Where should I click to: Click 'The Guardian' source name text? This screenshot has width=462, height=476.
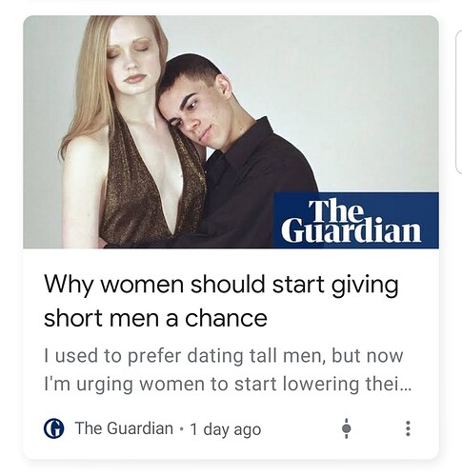[x=124, y=428]
